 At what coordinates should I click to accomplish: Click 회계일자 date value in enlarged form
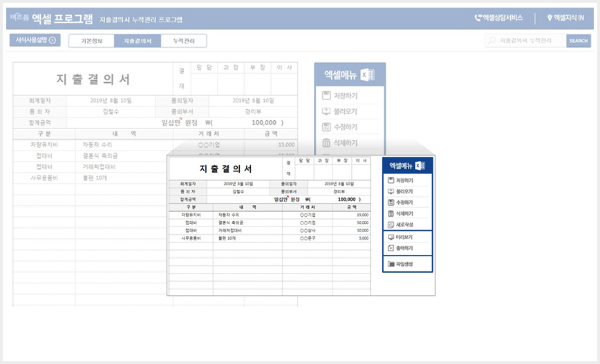pyautogui.click(x=238, y=184)
